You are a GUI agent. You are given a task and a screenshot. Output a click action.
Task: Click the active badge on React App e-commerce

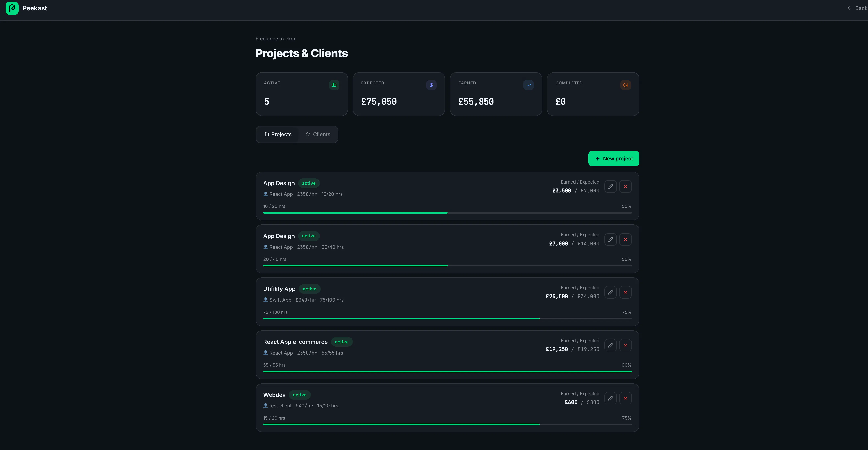tap(342, 342)
